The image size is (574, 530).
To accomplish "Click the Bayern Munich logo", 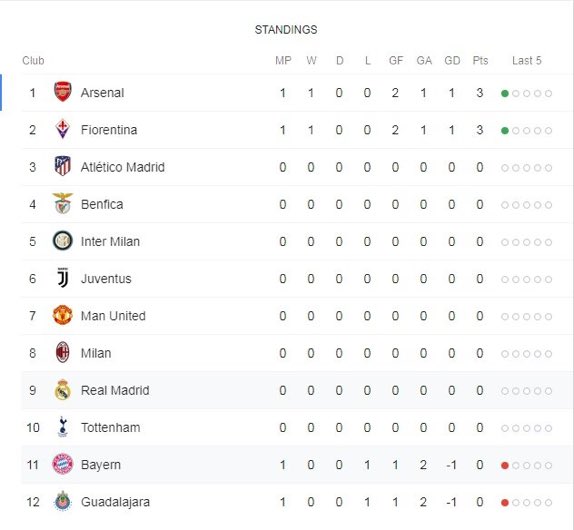I will click(63, 464).
